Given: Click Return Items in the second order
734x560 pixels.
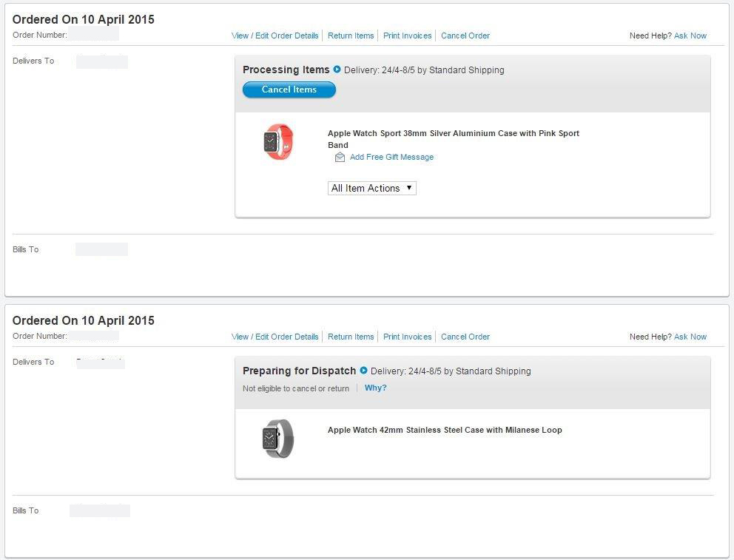Looking at the screenshot, I should [x=351, y=337].
